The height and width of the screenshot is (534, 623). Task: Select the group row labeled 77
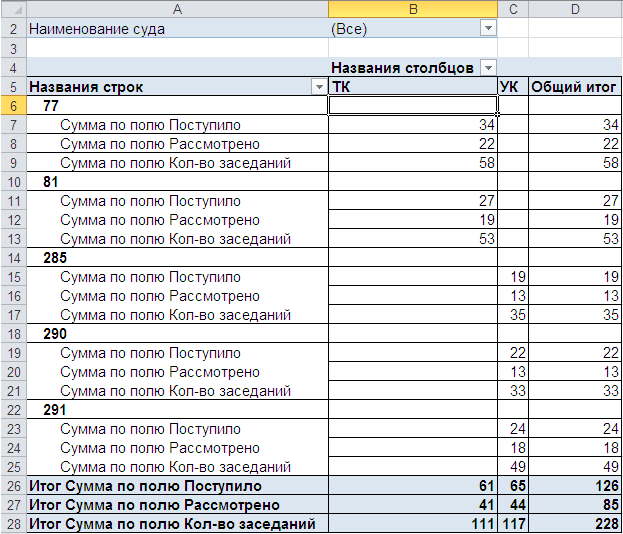pos(178,106)
